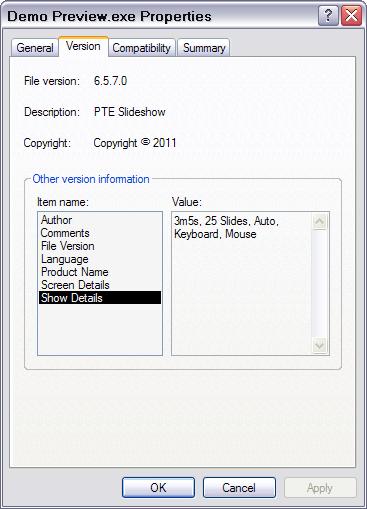
Task: Click the Cancel button
Action: coord(239,488)
